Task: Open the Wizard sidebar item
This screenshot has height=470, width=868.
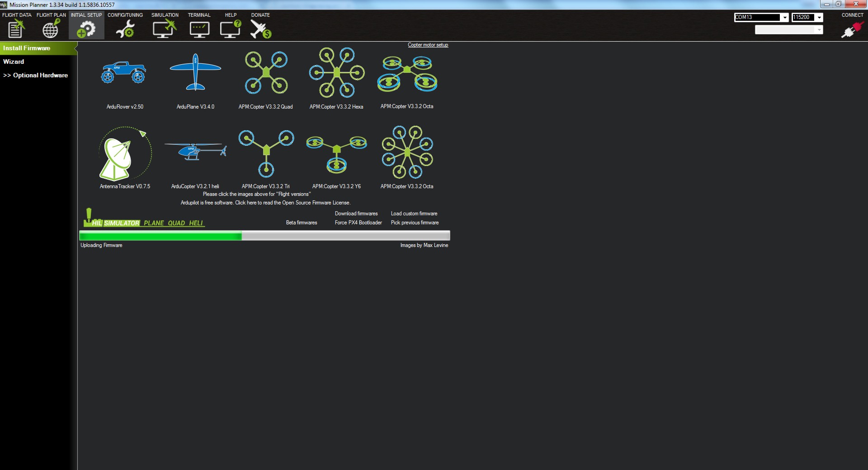Action: (14, 62)
